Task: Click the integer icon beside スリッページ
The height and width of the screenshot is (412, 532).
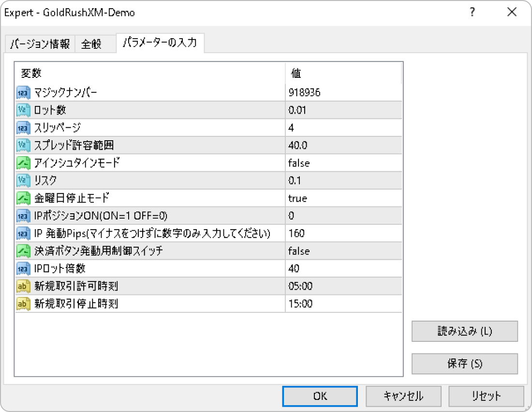Action: 23,128
